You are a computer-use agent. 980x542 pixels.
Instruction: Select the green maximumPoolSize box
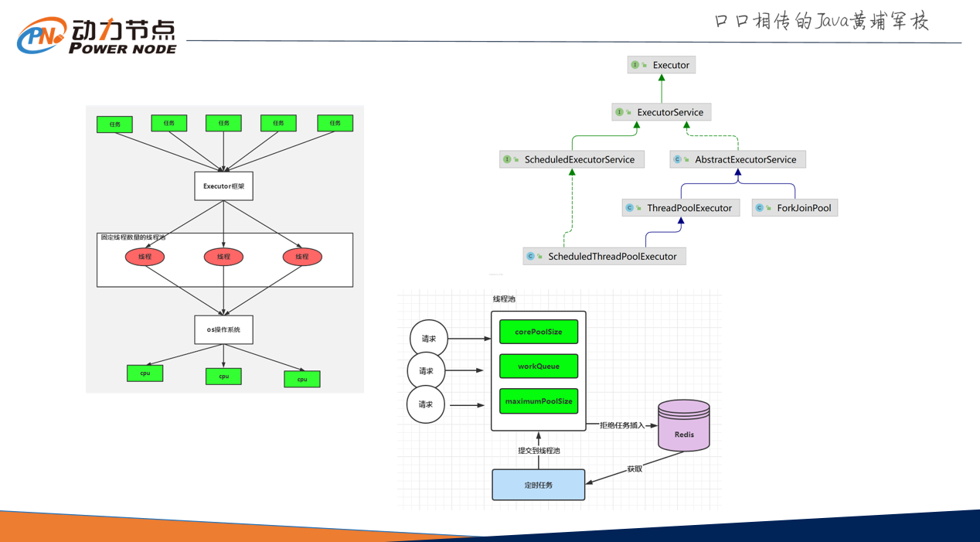[x=539, y=401]
